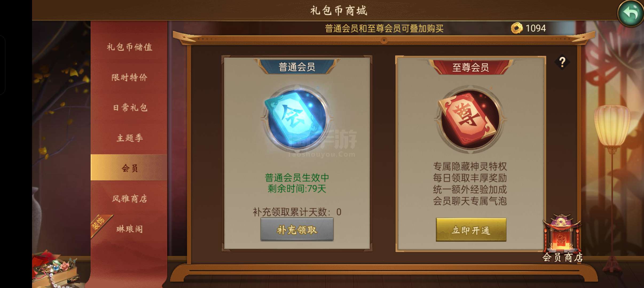Select the 普通会员 header banner
The height and width of the screenshot is (288, 644).
pos(297,67)
